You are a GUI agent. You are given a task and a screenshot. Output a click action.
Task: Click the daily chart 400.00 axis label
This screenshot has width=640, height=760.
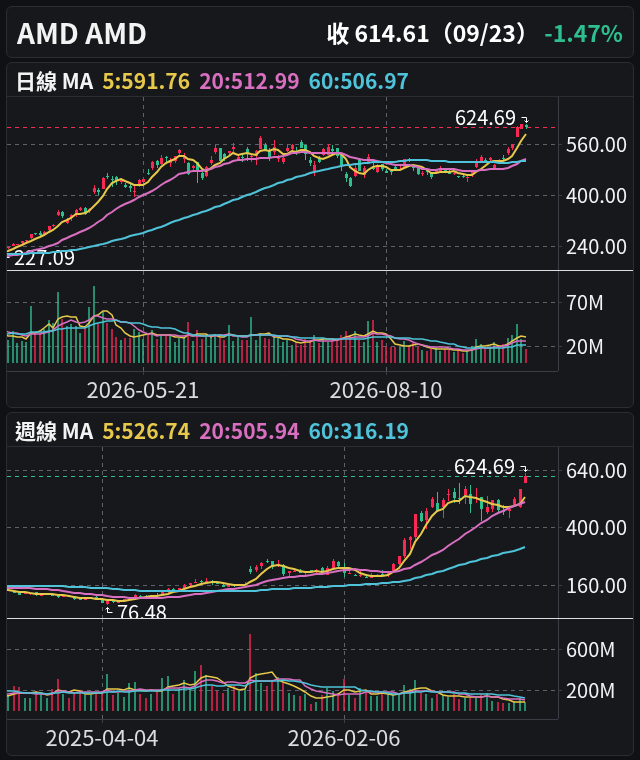(596, 196)
